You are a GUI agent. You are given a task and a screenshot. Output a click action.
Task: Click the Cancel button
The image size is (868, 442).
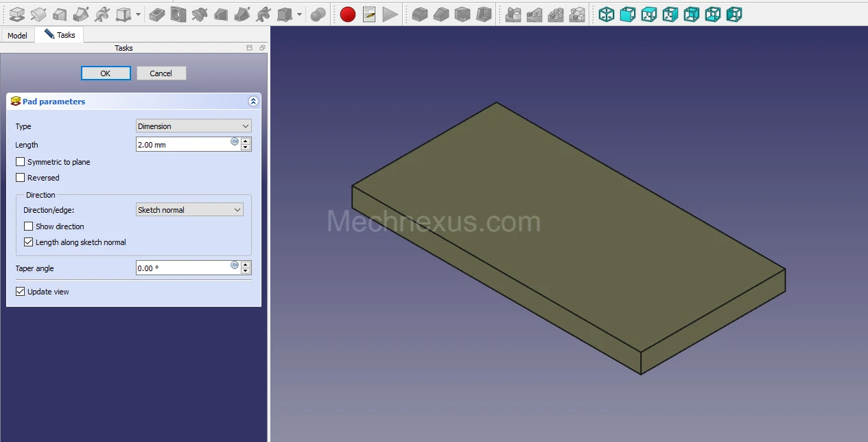pos(161,73)
